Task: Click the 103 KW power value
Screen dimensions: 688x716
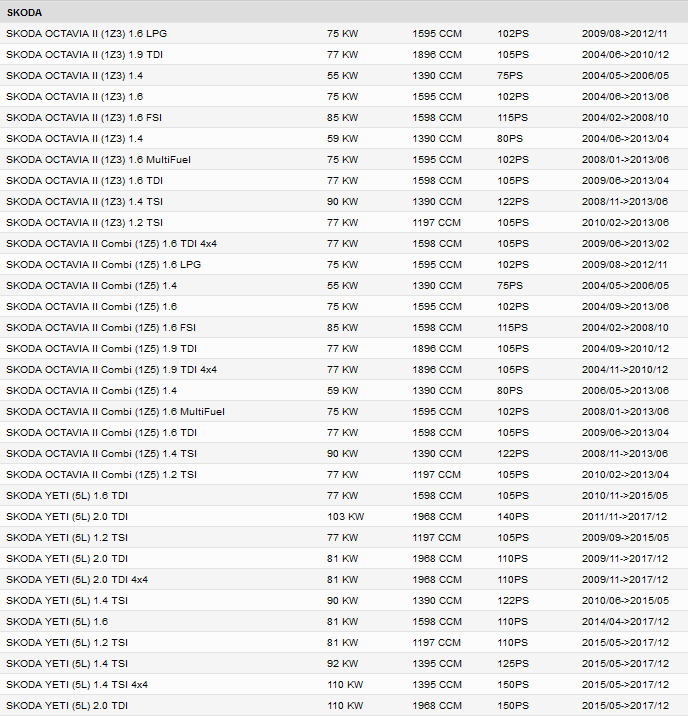Action: 346,517
